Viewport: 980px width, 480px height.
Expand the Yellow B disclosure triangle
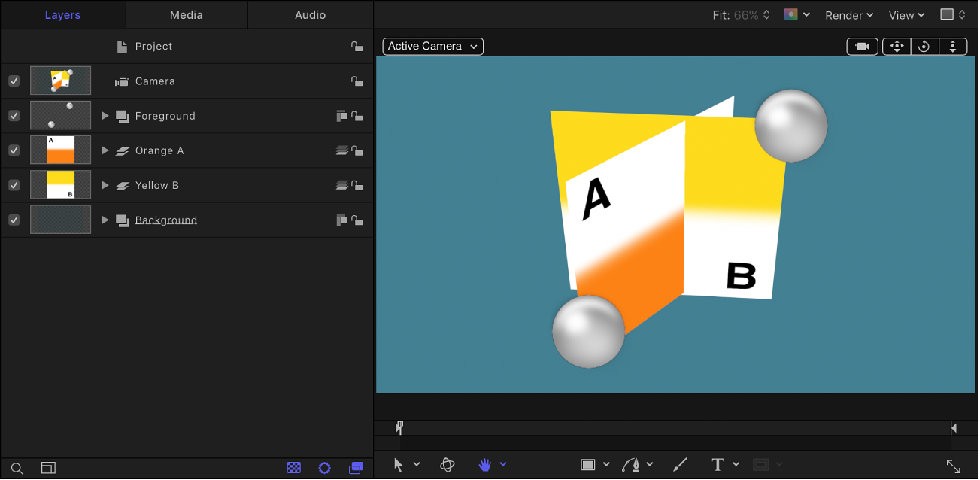(105, 184)
